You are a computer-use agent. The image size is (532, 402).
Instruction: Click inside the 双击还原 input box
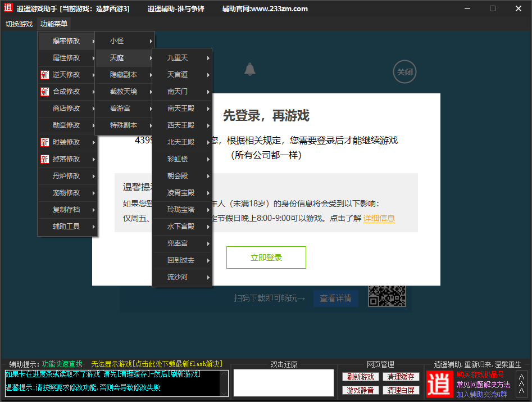(284, 383)
